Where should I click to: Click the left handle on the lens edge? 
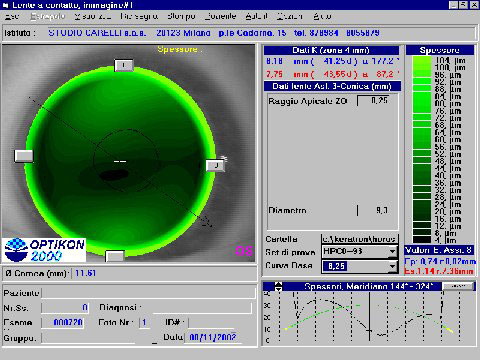pyautogui.click(x=24, y=156)
